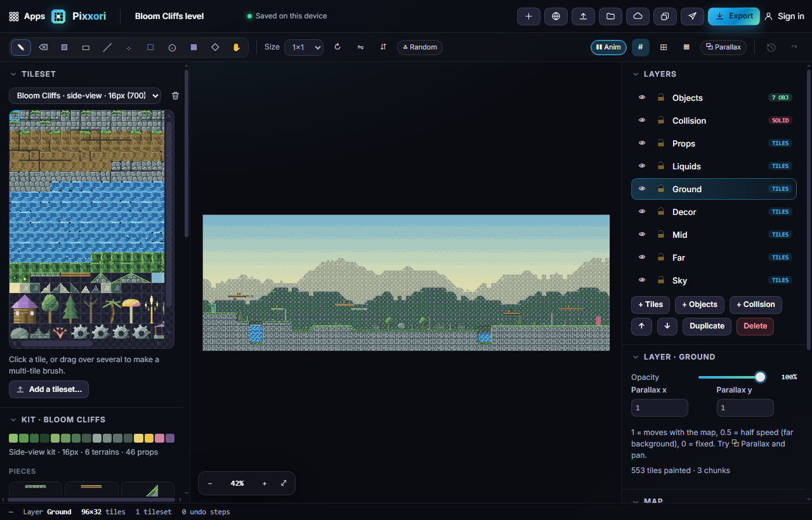Select the hand pan tool
Image resolution: width=812 pixels, height=520 pixels.
click(x=237, y=47)
